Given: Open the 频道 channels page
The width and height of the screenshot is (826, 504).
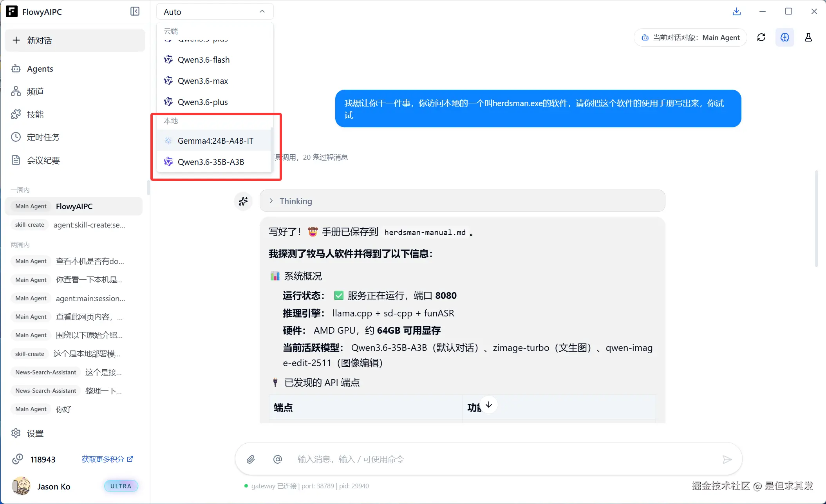Looking at the screenshot, I should (x=75, y=91).
